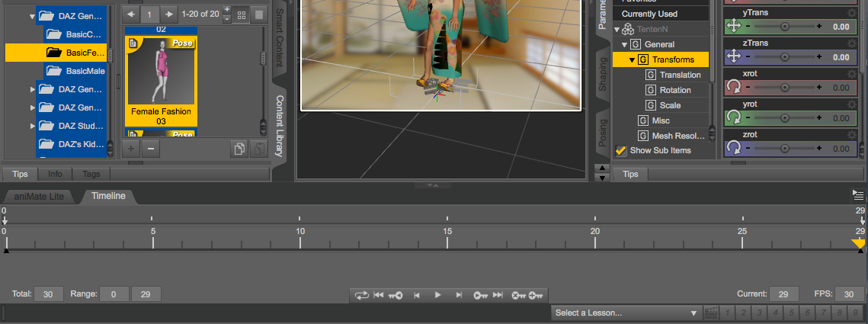Open yTrans parameter settings gear
Image resolution: width=868 pixels, height=324 pixels.
(851, 13)
